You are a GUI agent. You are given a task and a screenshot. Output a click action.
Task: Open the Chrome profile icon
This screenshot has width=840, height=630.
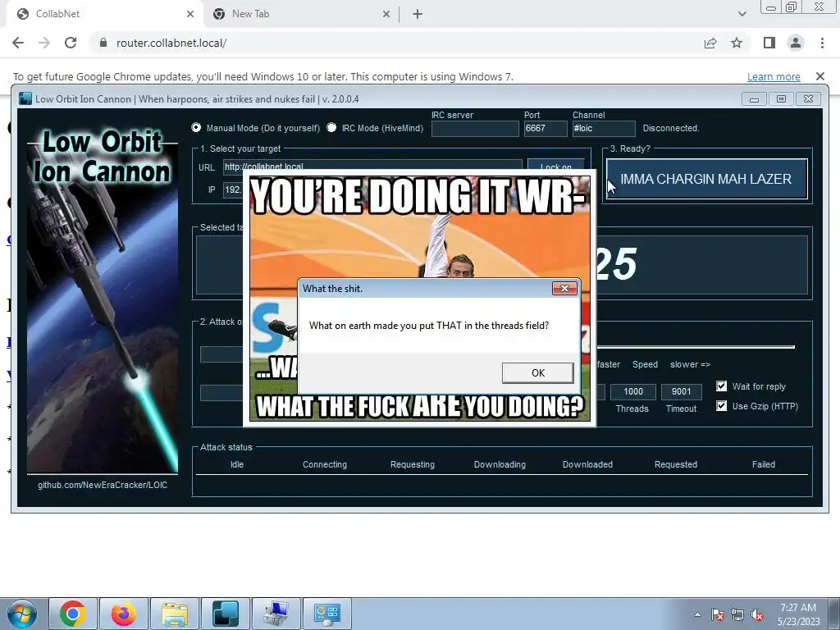796,43
